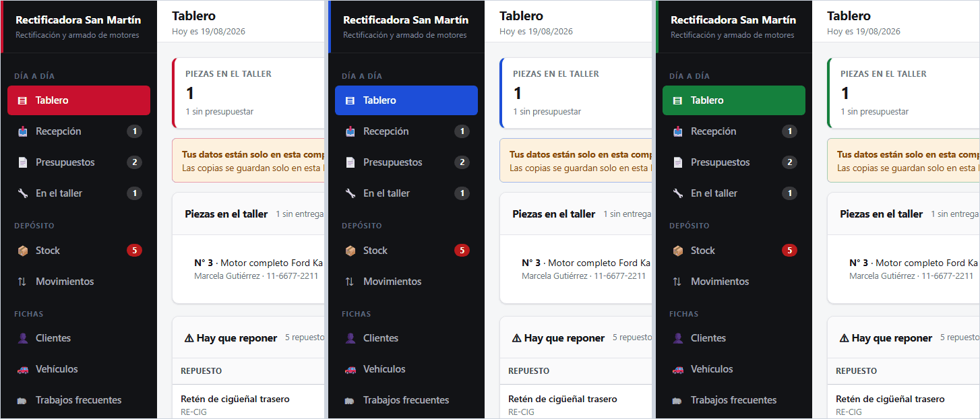Open Movimientos in the red-themed sidebar
Viewport: 980px width, 419px height.
[79, 282]
